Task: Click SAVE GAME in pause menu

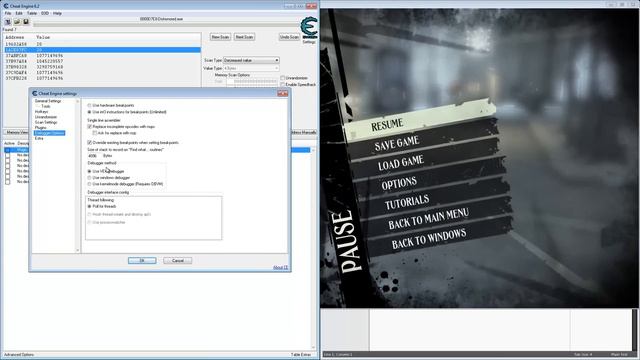Action: click(x=397, y=144)
